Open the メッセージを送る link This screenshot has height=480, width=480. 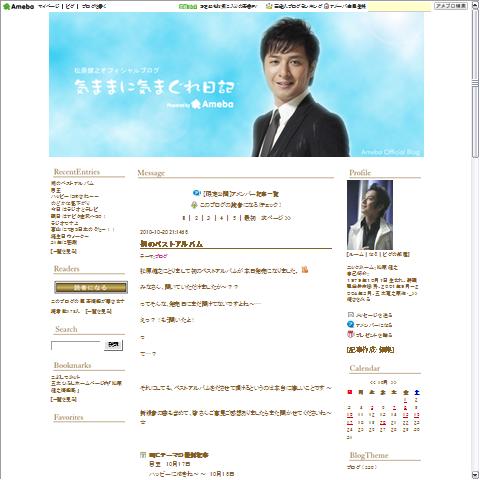coord(374,315)
